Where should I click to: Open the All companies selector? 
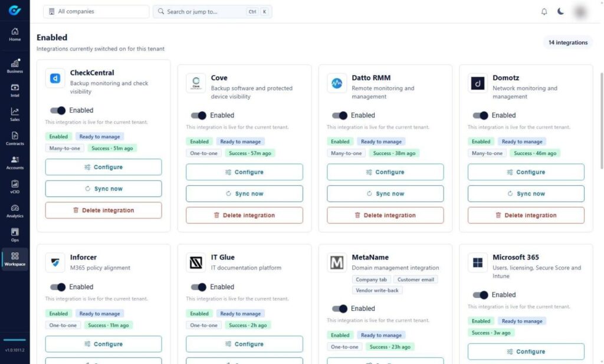tap(96, 12)
